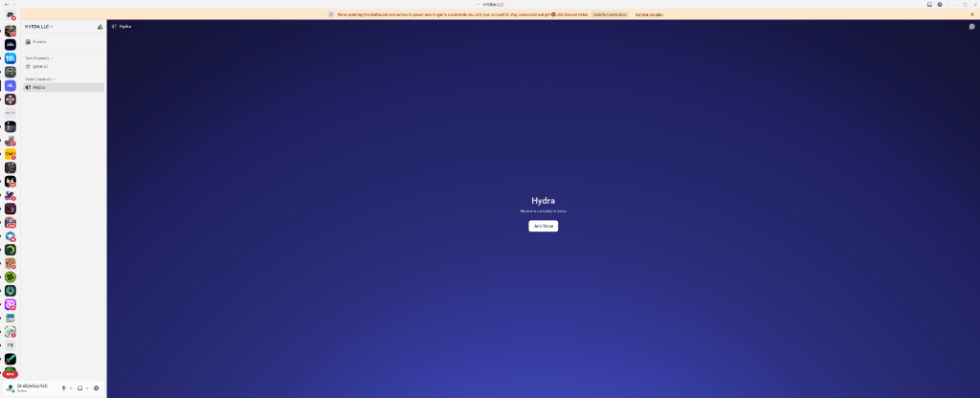Open HYRDA LLC server dropdown menu

pos(38,27)
